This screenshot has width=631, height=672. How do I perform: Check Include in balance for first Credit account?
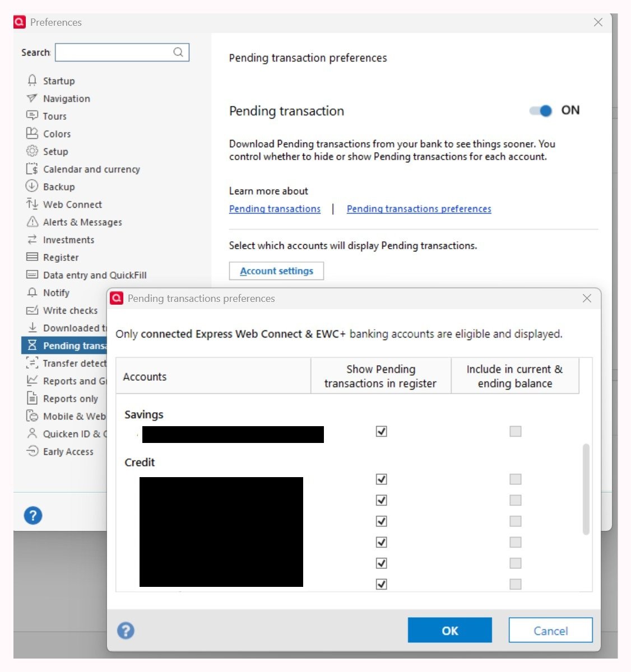pyautogui.click(x=516, y=479)
